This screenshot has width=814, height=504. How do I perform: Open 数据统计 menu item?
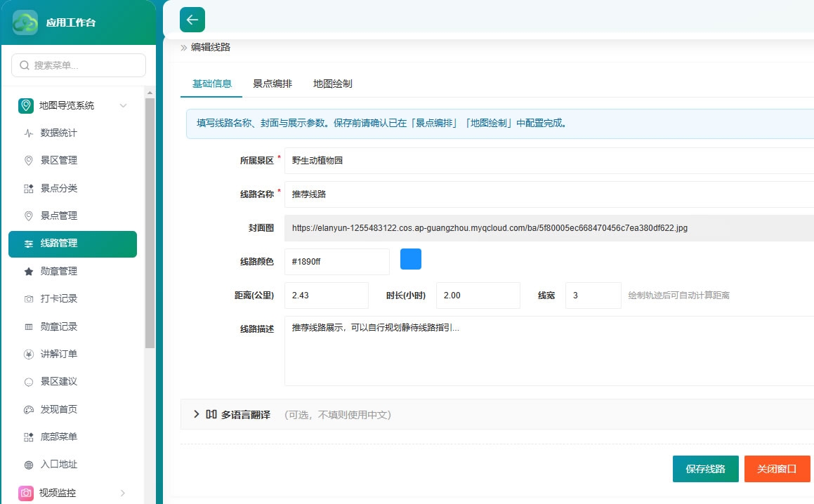[x=72, y=133]
